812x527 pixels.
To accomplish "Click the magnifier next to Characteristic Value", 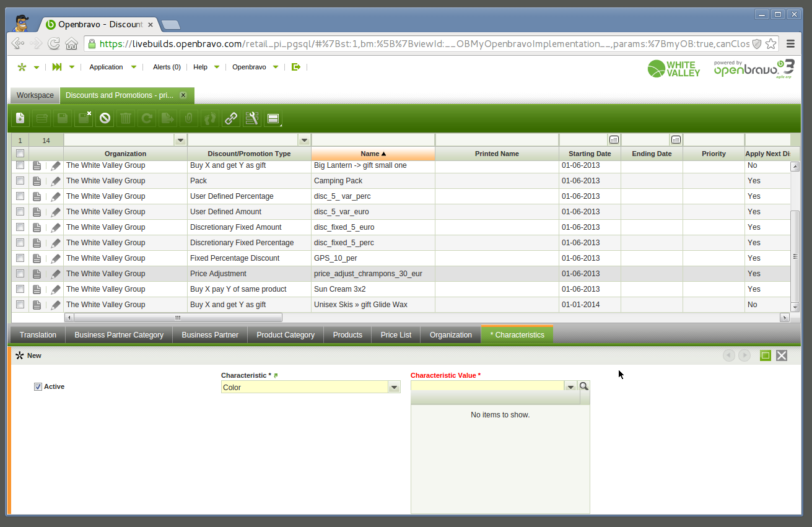I will [583, 386].
